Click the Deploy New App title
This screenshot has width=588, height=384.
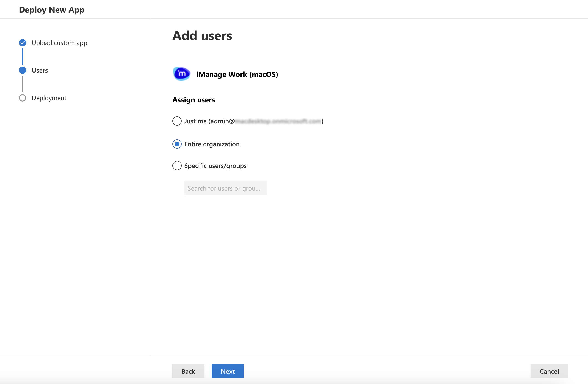click(52, 10)
